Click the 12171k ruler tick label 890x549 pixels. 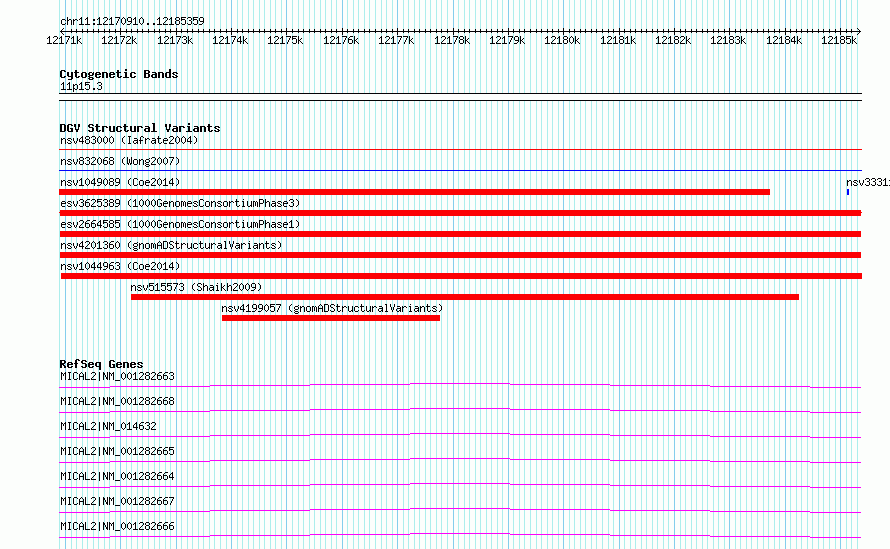pos(64,40)
